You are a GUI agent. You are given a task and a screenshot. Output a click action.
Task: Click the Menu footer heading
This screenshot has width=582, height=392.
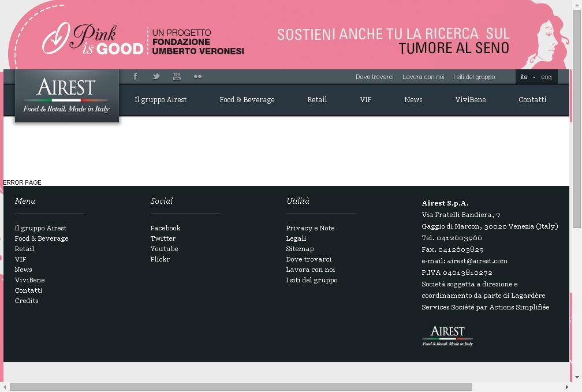click(x=25, y=201)
